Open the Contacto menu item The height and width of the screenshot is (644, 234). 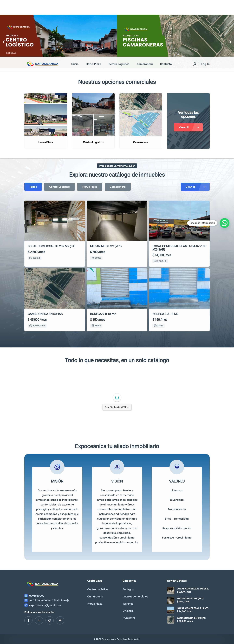(x=166, y=64)
